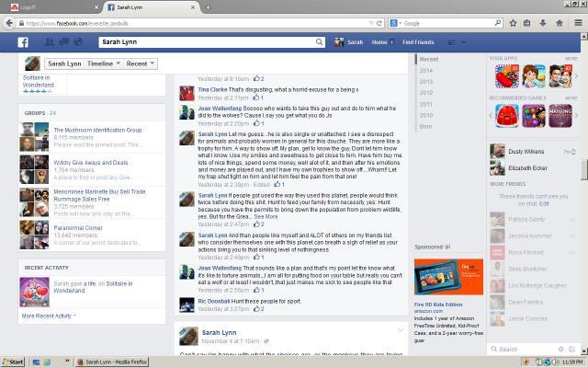Click the page vertical scrollbar thumb
Viewport: 588px width, 368px height.
click(x=584, y=169)
